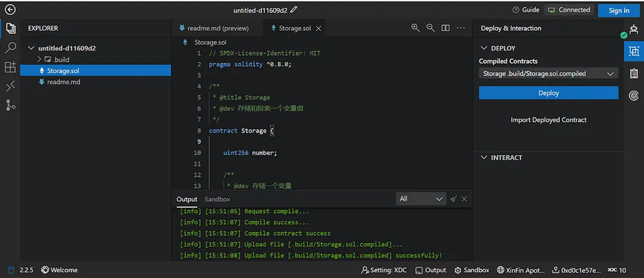Screen dimensions: 644x278
Task: Open the fingerprint panel icon
Action: (634, 96)
